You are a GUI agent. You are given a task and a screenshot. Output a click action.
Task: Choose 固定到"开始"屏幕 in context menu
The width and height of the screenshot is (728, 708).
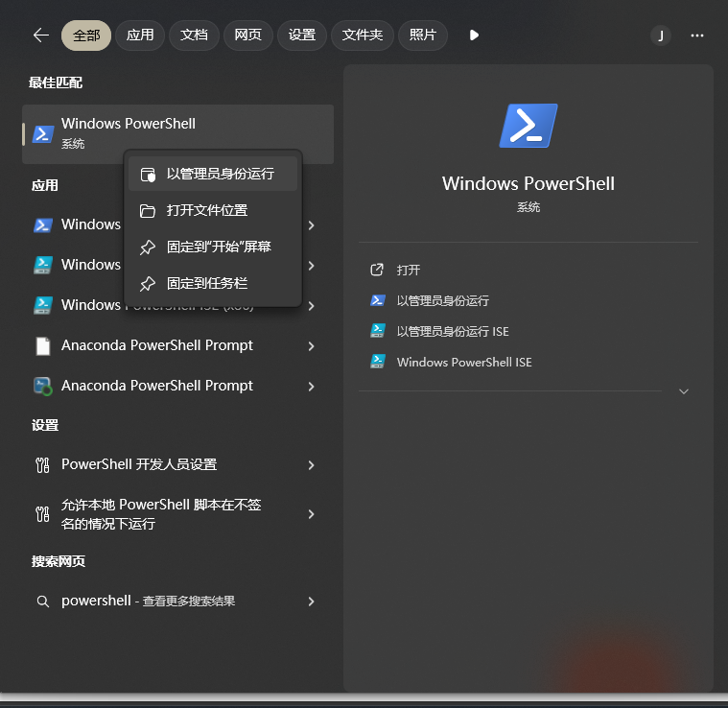point(213,247)
